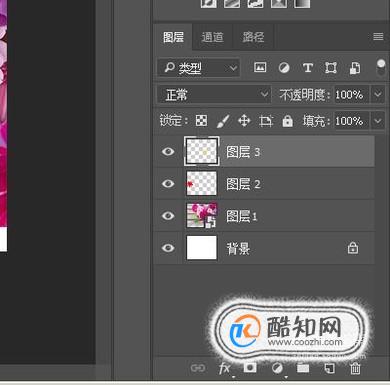Select the 图层 3 thumbnail
Image resolution: width=390 pixels, height=385 pixels.
202,151
